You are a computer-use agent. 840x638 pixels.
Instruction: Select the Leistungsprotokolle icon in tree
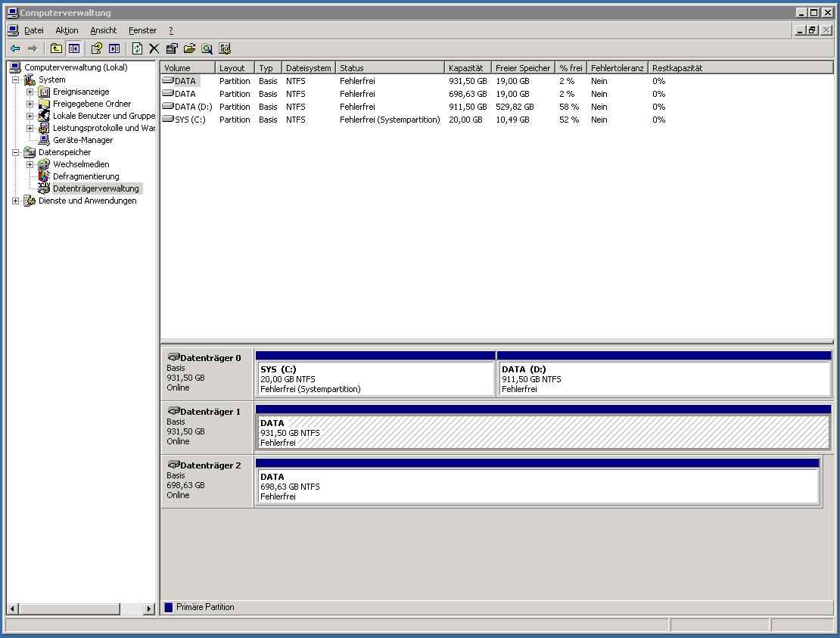[x=44, y=128]
